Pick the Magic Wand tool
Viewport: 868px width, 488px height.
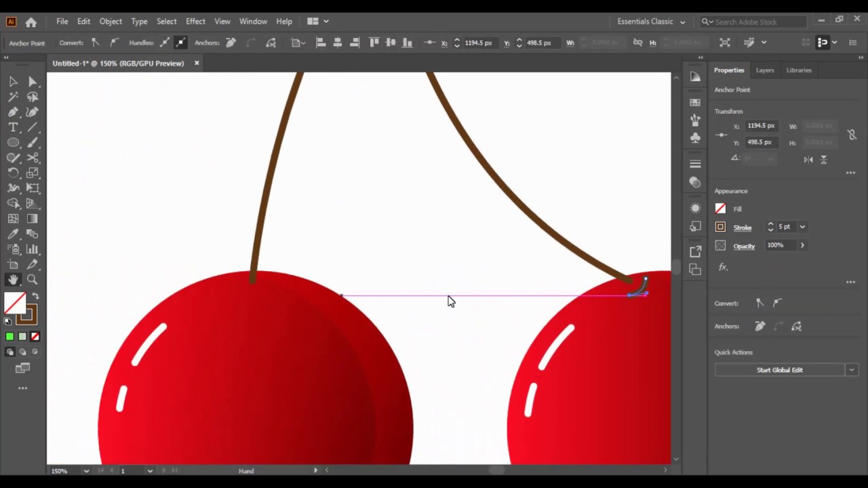pos(13,97)
